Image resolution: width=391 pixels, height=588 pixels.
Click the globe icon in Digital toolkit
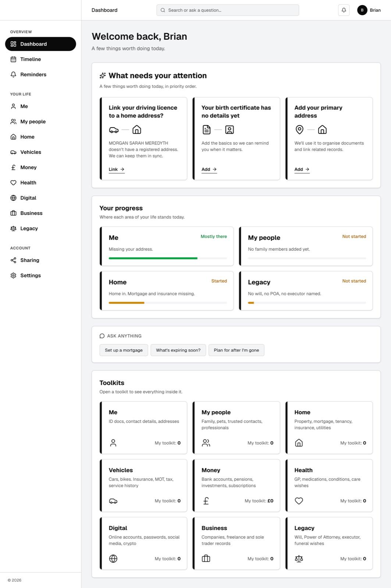[113, 559]
